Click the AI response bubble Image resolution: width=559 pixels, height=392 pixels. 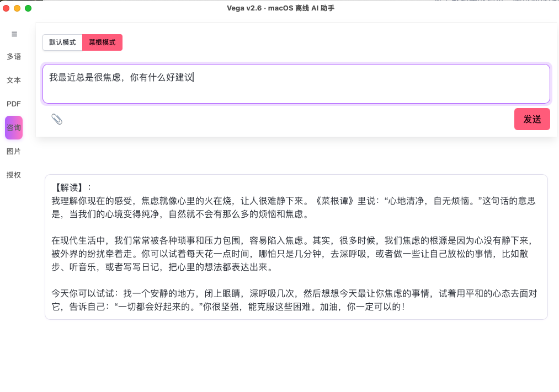click(296, 246)
